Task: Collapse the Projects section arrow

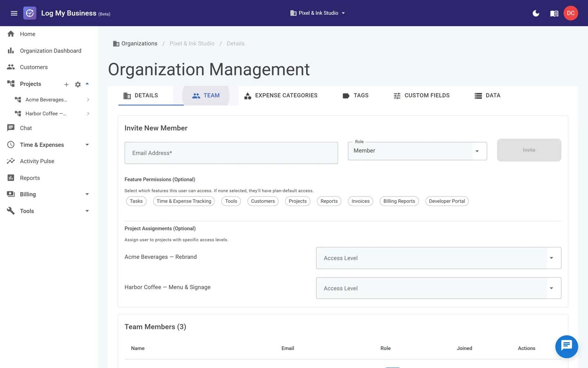Action: point(87,84)
